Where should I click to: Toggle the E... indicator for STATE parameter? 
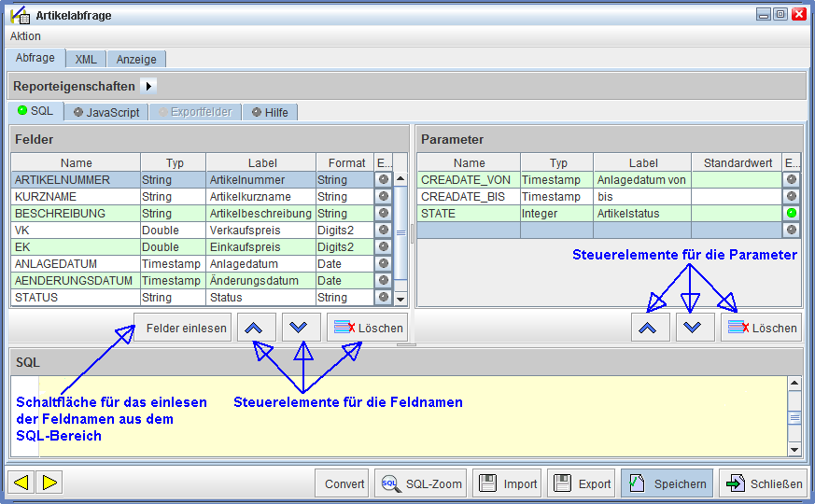point(791,214)
